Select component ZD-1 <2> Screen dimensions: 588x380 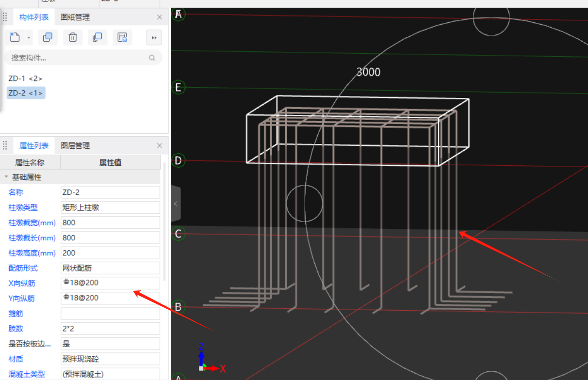(25, 78)
